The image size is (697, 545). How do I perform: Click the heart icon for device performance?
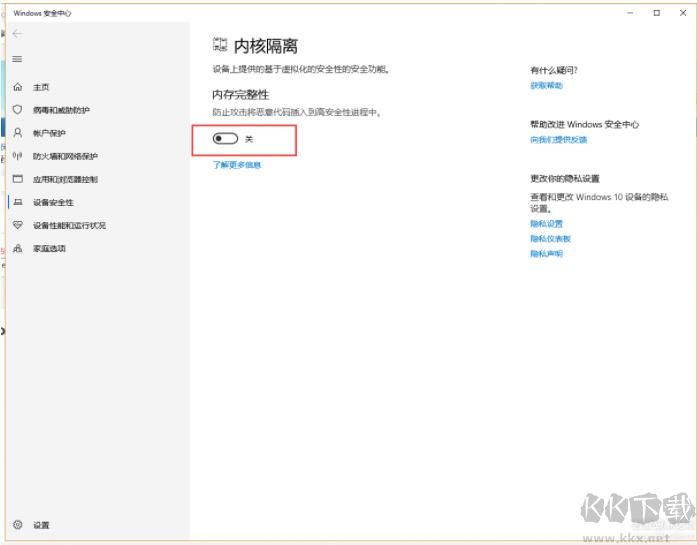click(17, 225)
